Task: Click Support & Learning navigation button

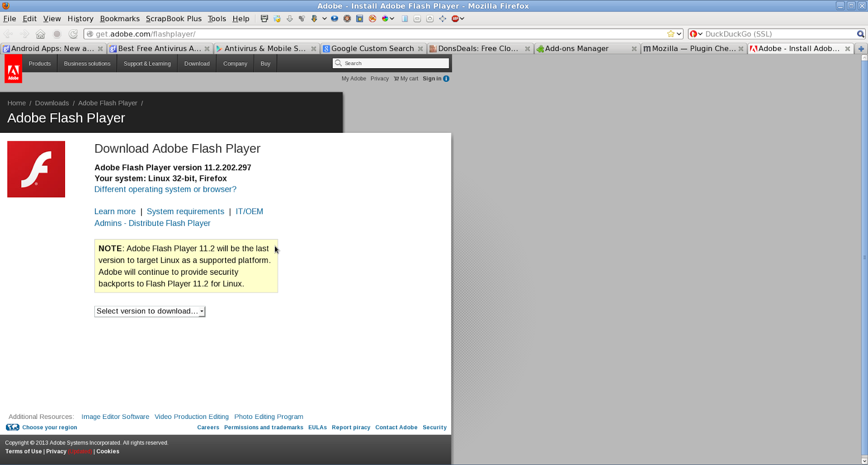Action: [147, 63]
